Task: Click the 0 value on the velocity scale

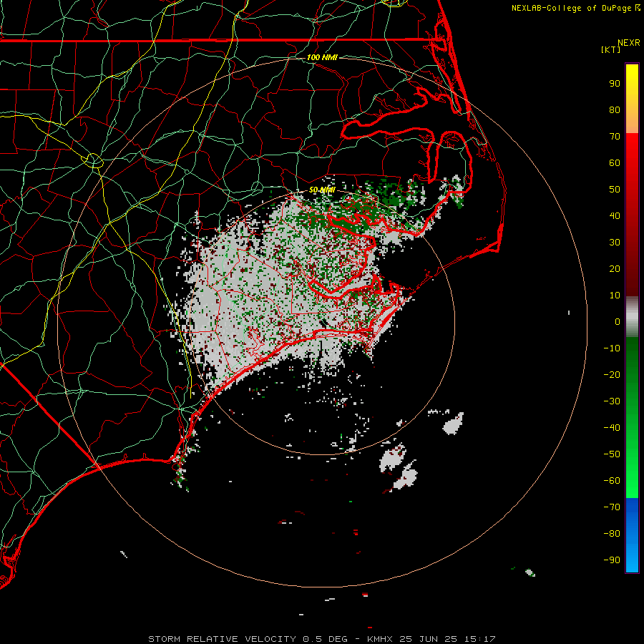Action: pos(618,322)
